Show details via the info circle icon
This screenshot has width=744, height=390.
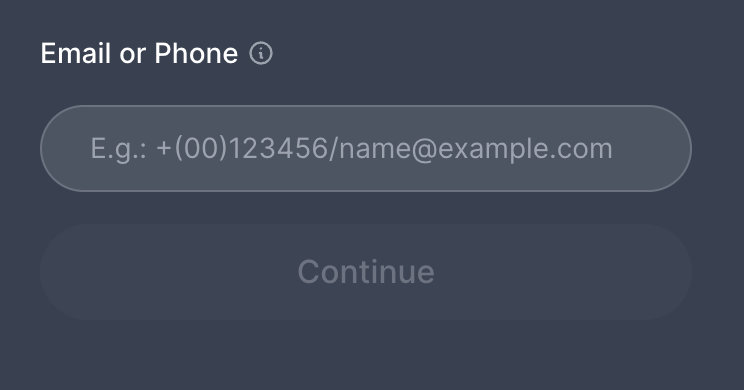261,53
